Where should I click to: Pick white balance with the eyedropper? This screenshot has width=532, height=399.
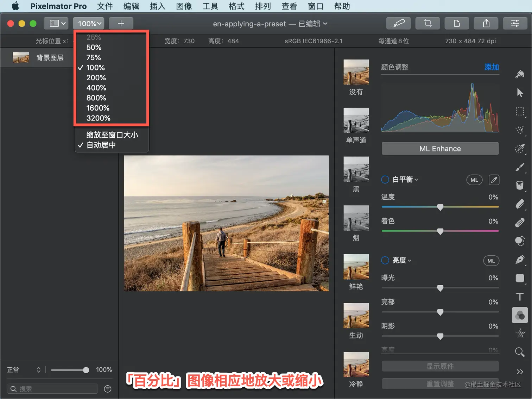[x=494, y=180]
